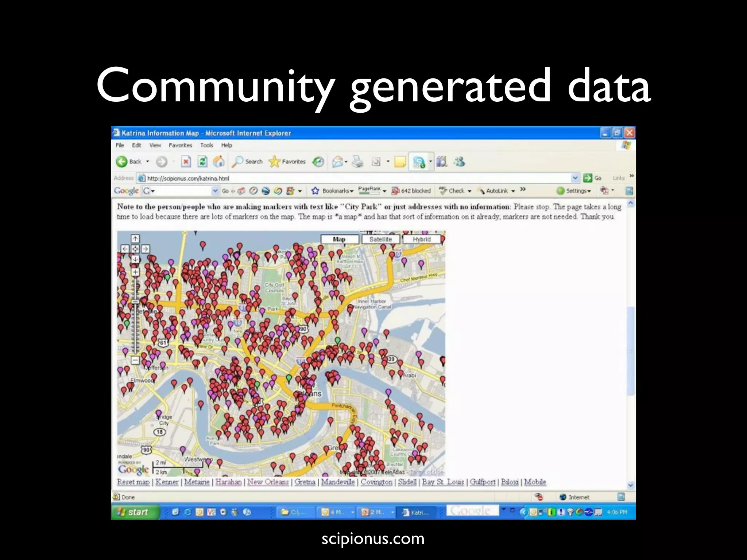
Task: Click the Print icon
Action: [358, 162]
